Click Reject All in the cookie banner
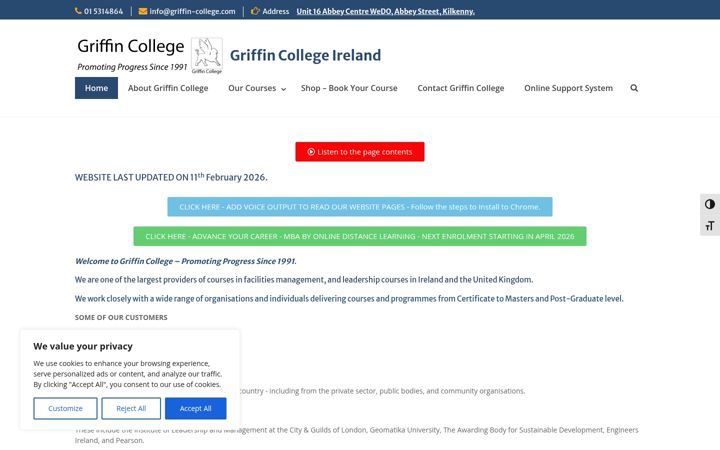The width and height of the screenshot is (720, 450). tap(131, 408)
